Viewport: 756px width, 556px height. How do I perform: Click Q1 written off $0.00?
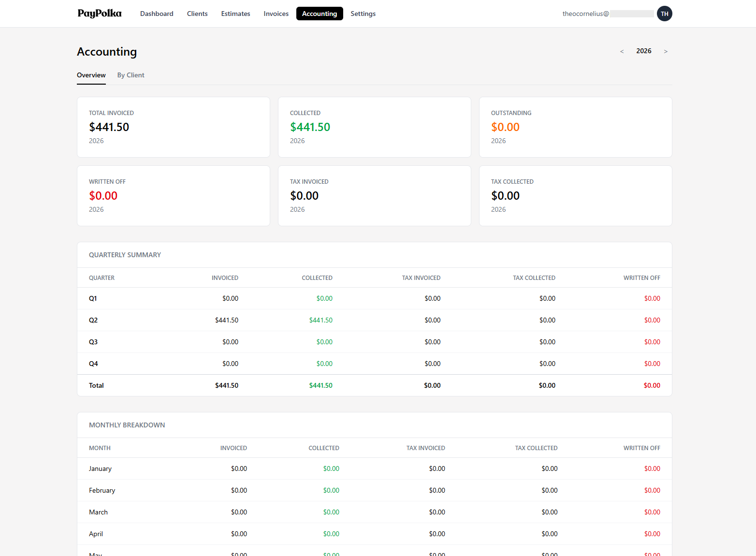(x=652, y=298)
